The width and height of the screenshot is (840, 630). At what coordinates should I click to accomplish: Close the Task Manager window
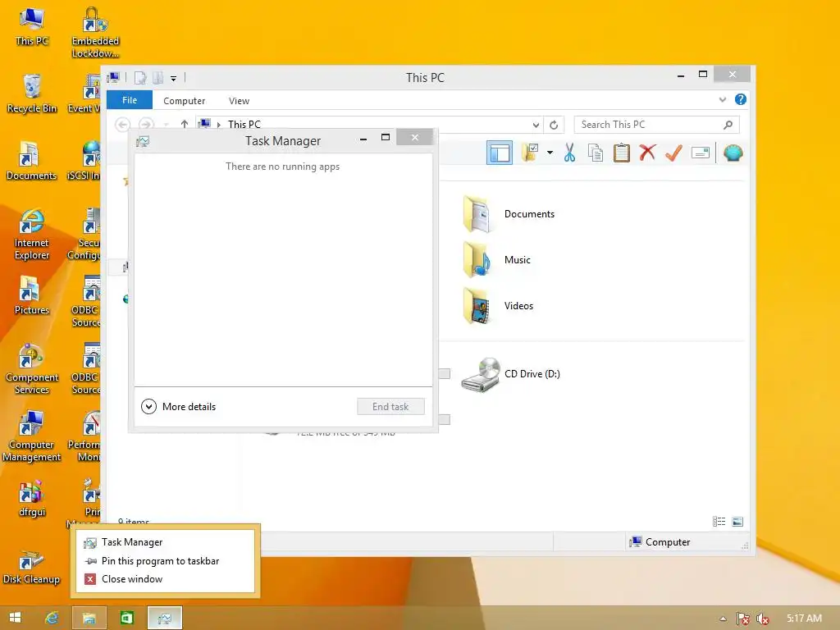pyautogui.click(x=414, y=138)
